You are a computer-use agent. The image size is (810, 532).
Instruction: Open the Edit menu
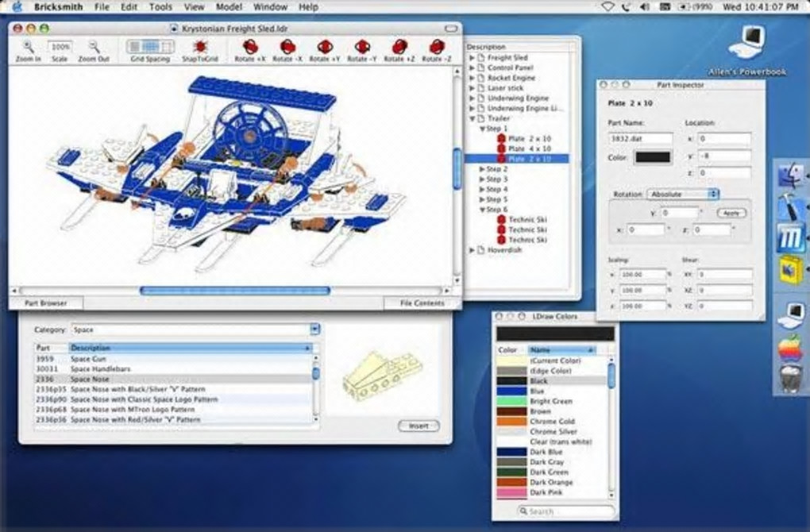tap(129, 6)
